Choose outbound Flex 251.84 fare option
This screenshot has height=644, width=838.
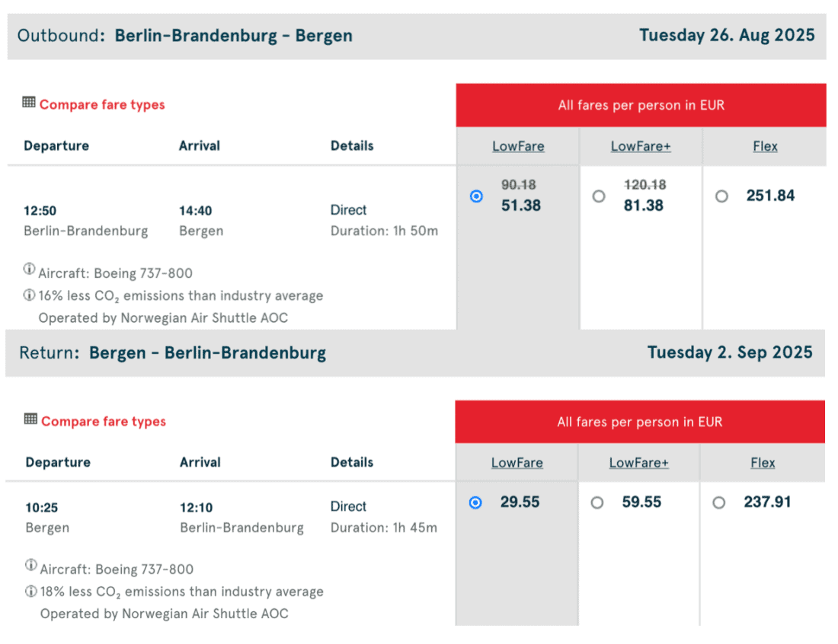pyautogui.click(x=721, y=196)
